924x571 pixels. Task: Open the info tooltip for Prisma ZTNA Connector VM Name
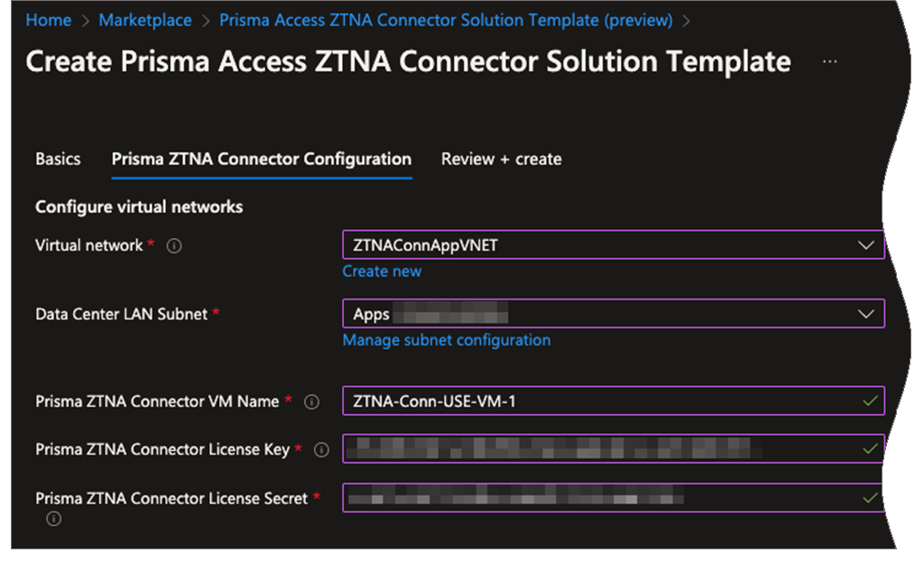311,401
